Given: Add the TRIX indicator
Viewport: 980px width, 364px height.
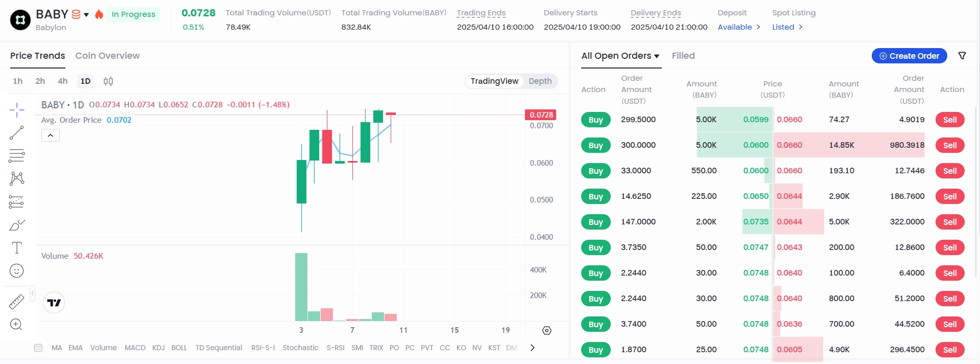Looking at the screenshot, I should [x=376, y=348].
